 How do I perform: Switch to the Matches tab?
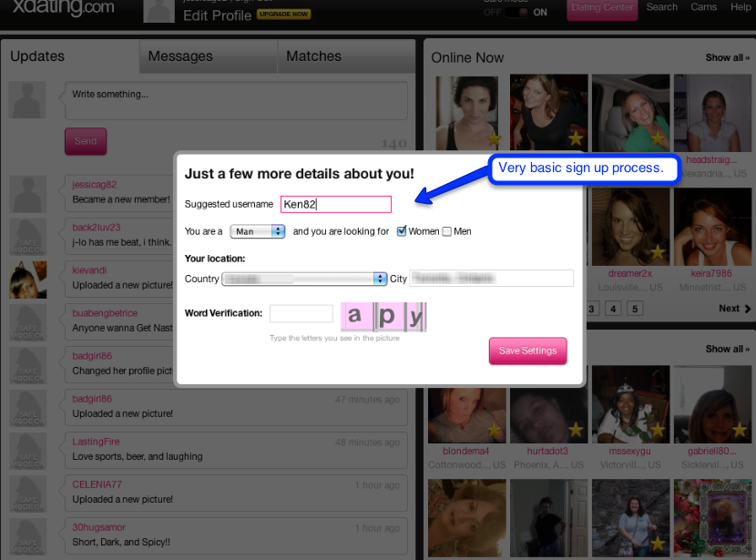(x=346, y=56)
